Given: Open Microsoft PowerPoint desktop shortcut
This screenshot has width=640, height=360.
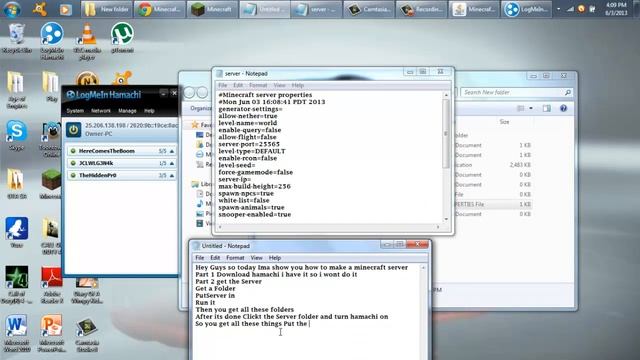Looking at the screenshot, I should click(51, 333).
